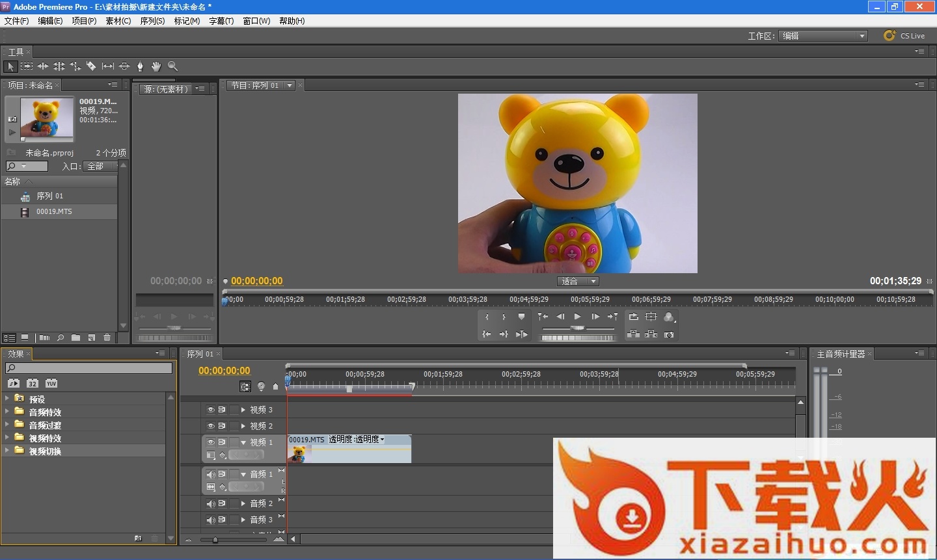Click the Lift button in program monitor
Screen dimensions: 937x560
click(x=633, y=334)
